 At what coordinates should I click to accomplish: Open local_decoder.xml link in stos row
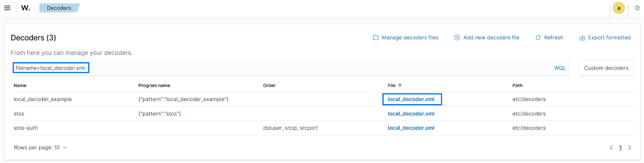pyautogui.click(x=411, y=114)
